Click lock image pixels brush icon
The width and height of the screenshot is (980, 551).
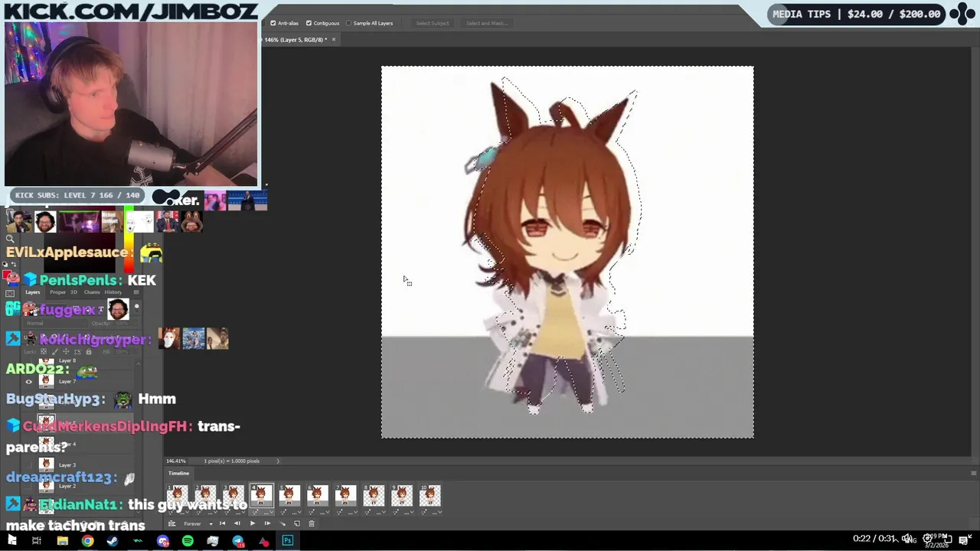pos(55,351)
